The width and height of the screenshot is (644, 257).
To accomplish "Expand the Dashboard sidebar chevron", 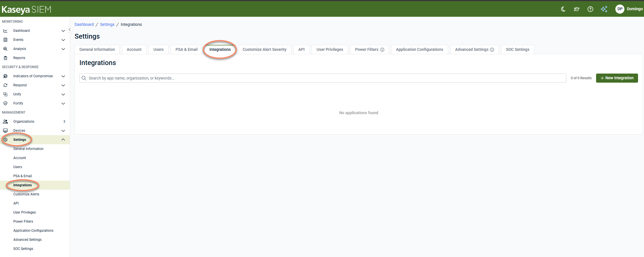I will click(x=63, y=31).
